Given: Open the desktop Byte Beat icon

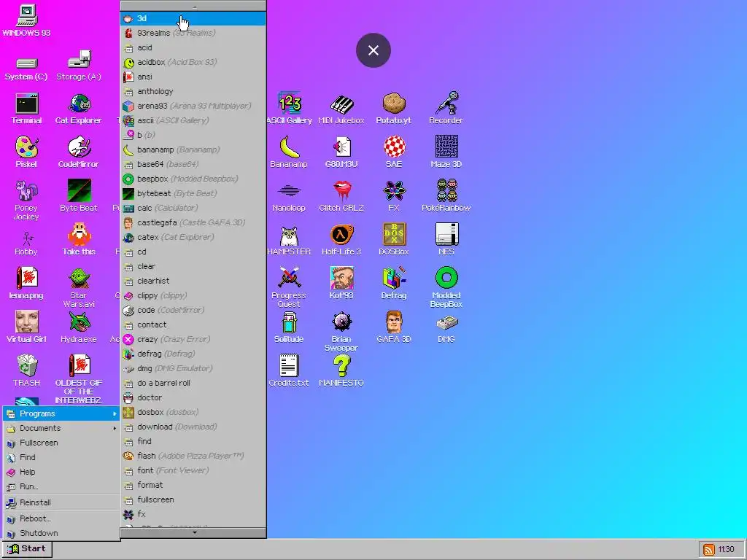Looking at the screenshot, I should pos(79,195).
